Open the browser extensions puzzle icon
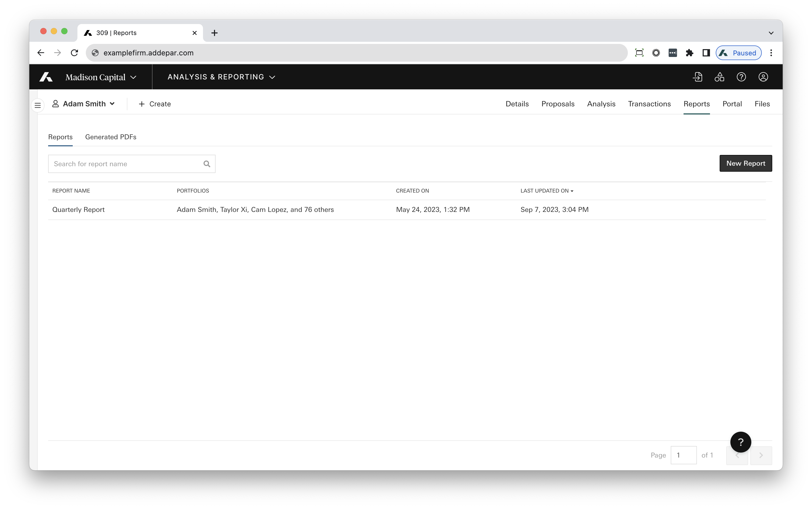 (689, 53)
